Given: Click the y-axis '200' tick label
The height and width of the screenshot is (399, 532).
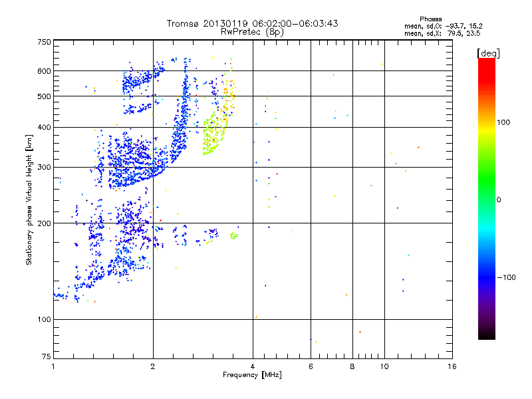Looking at the screenshot, I should [45, 223].
